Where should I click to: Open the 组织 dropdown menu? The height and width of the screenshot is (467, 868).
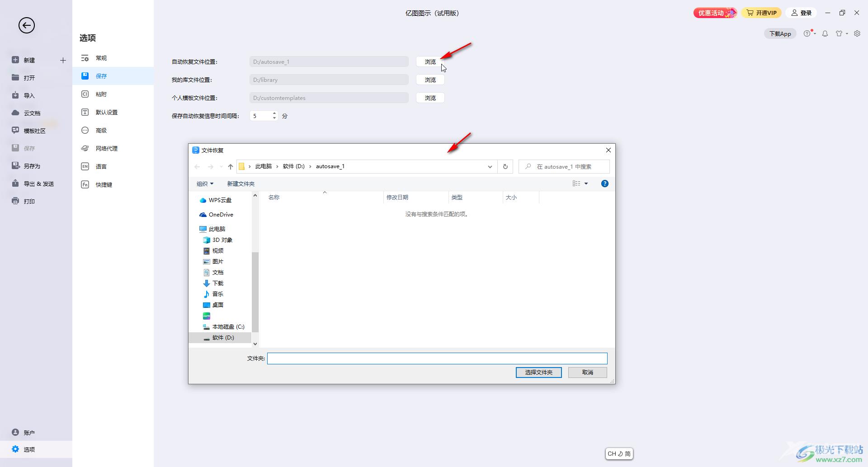[205, 184]
